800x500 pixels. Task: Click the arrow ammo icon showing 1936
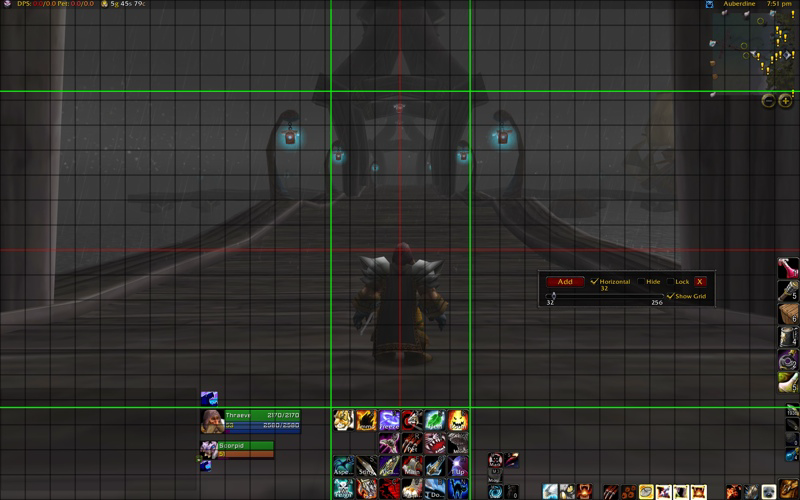coord(792,410)
